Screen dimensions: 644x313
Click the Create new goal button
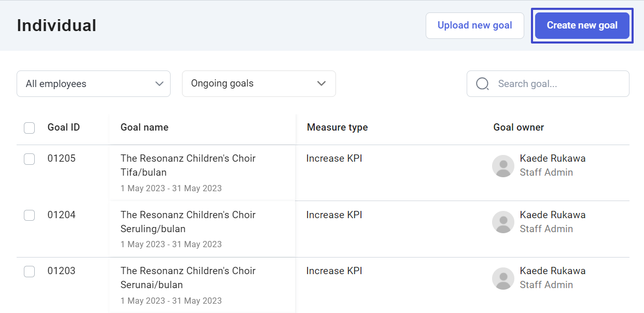tap(582, 25)
